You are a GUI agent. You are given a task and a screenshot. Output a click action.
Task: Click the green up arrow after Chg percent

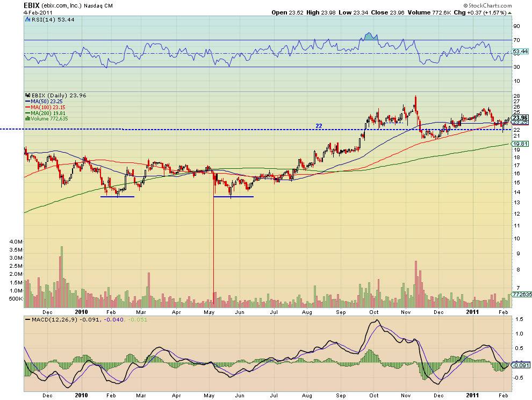tap(509, 13)
